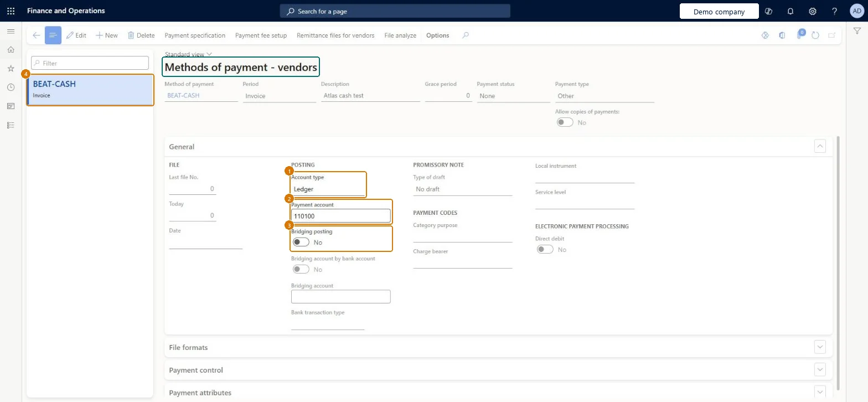Expand the Payment control section

coord(820,369)
